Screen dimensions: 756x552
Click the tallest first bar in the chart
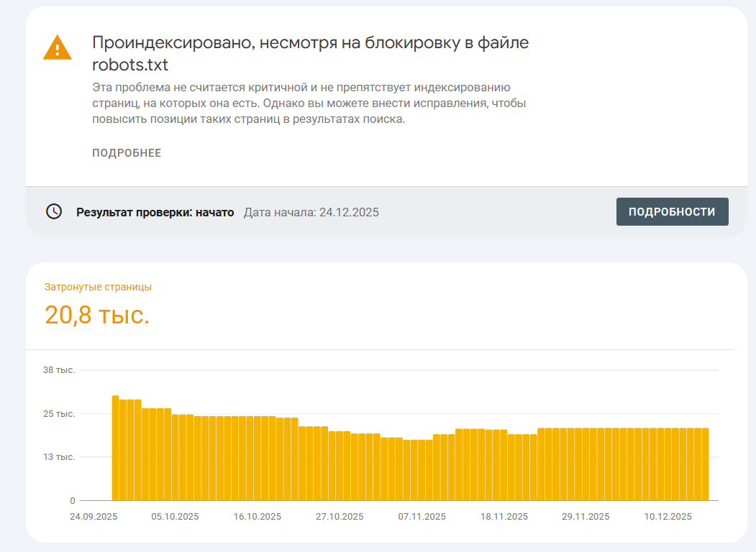point(115,448)
